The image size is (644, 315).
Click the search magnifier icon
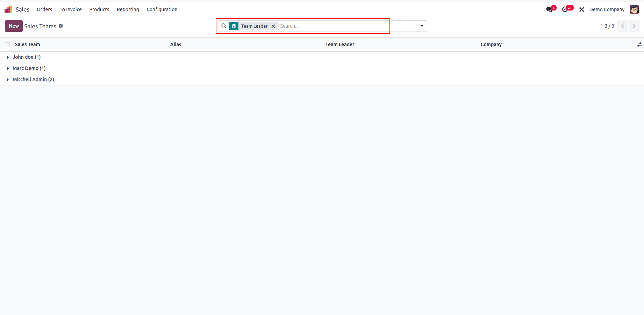[224, 26]
